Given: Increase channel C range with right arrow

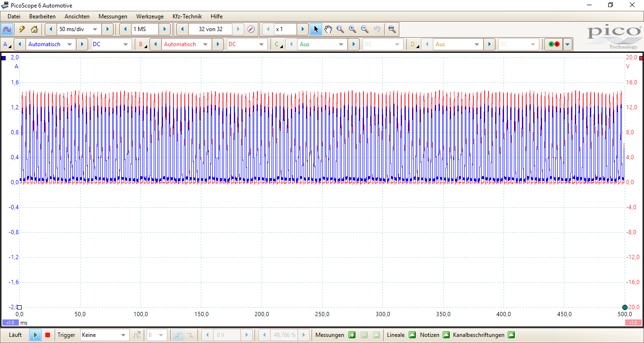Looking at the screenshot, I should pyautogui.click(x=354, y=44).
